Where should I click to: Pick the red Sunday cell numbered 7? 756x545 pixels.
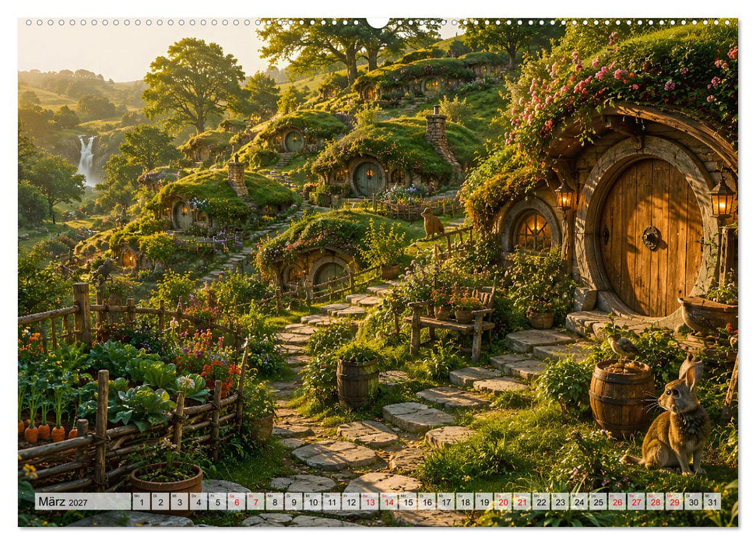pyautogui.click(x=255, y=501)
